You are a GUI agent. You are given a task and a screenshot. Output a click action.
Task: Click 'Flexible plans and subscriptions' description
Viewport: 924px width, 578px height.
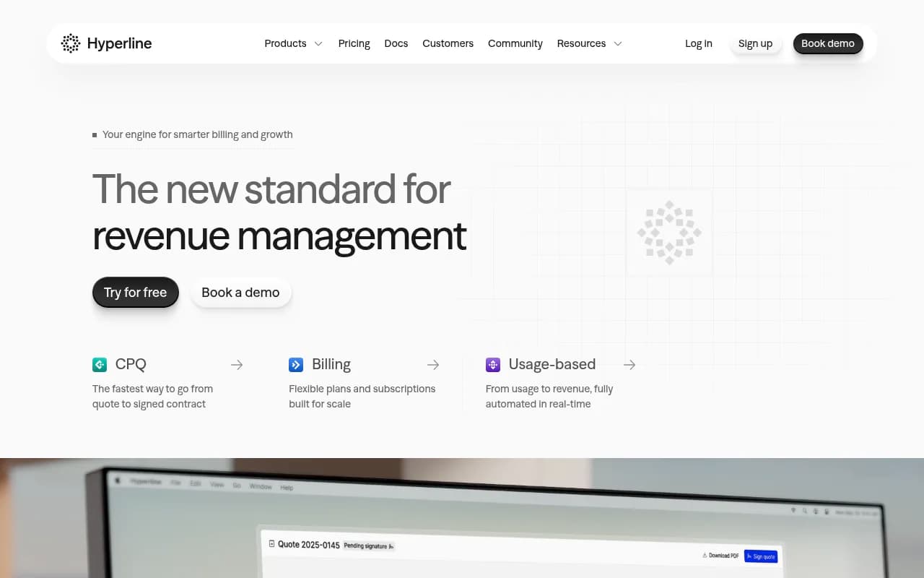tap(362, 389)
